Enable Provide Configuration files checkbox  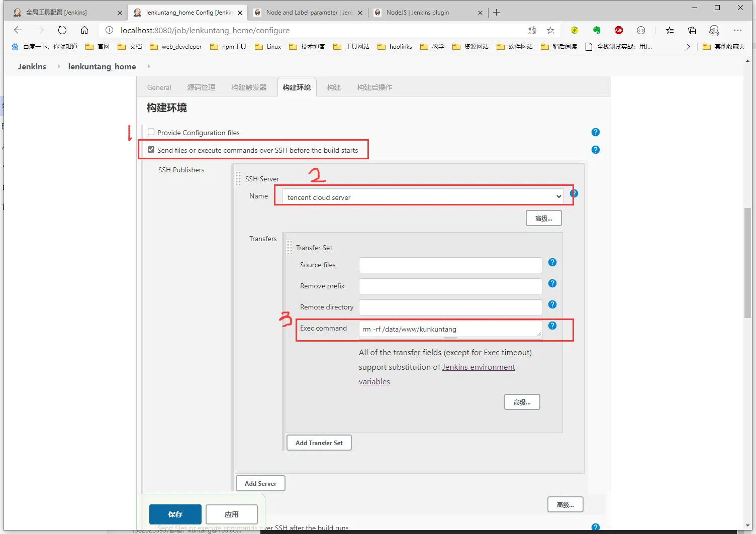[151, 132]
